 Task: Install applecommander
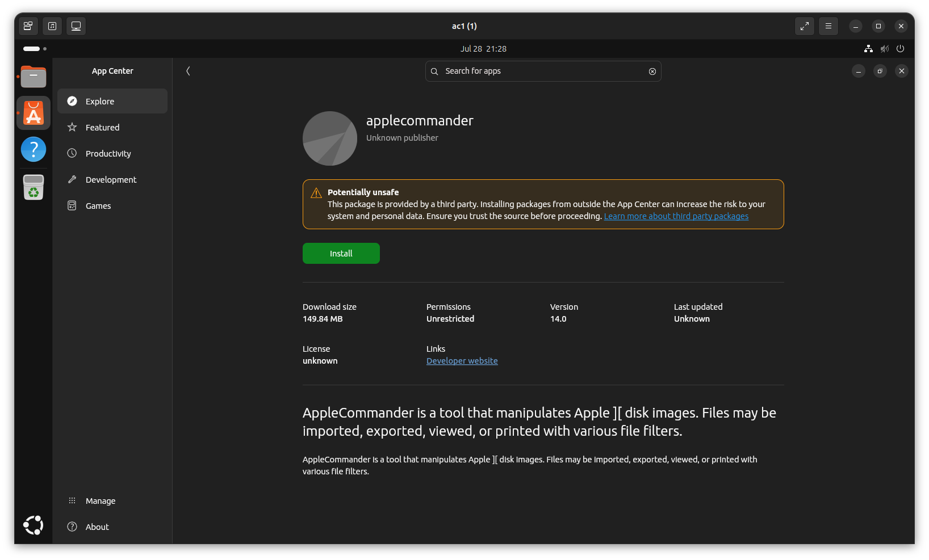pyautogui.click(x=341, y=253)
